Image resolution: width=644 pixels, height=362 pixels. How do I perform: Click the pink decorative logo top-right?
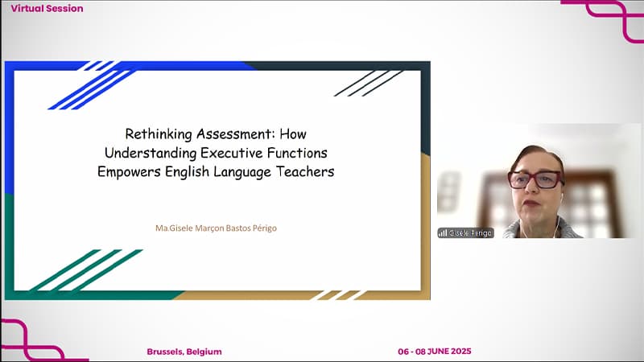[604, 18]
